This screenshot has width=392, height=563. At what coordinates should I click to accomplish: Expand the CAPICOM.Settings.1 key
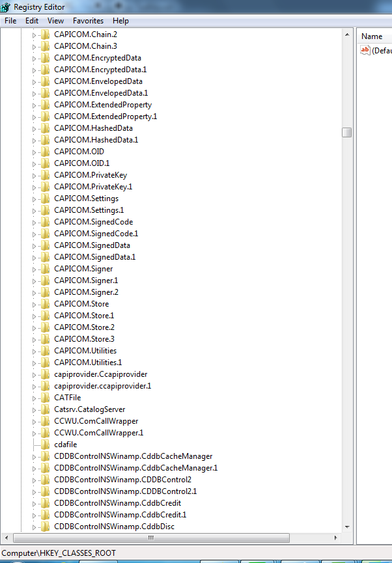[34, 211]
